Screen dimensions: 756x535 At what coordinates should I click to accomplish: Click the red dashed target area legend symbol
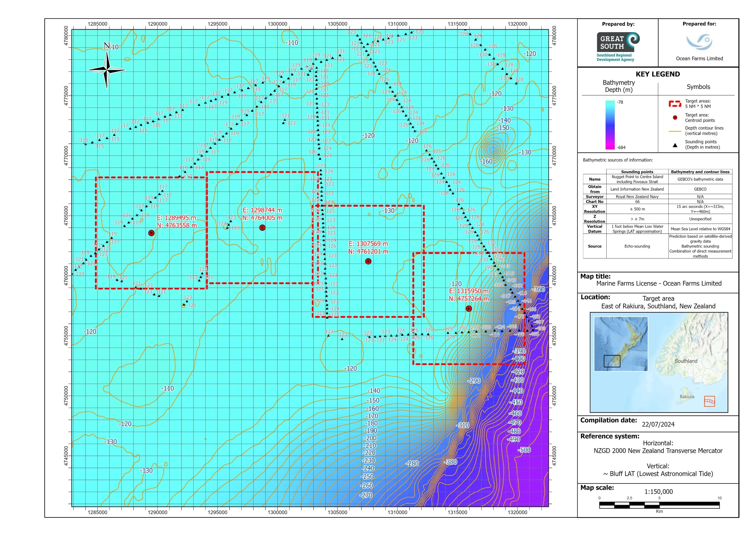tap(675, 104)
